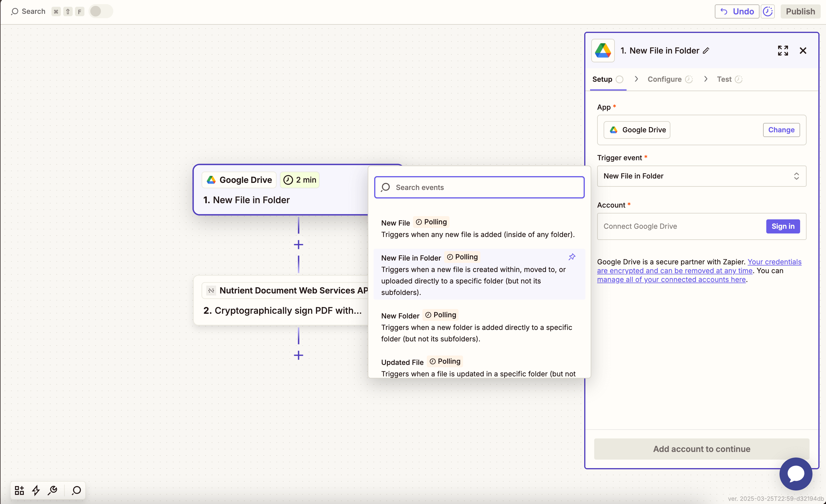Viewport: 826px width, 504px height.
Task: Pin the New File in Folder event
Action: pyautogui.click(x=572, y=257)
